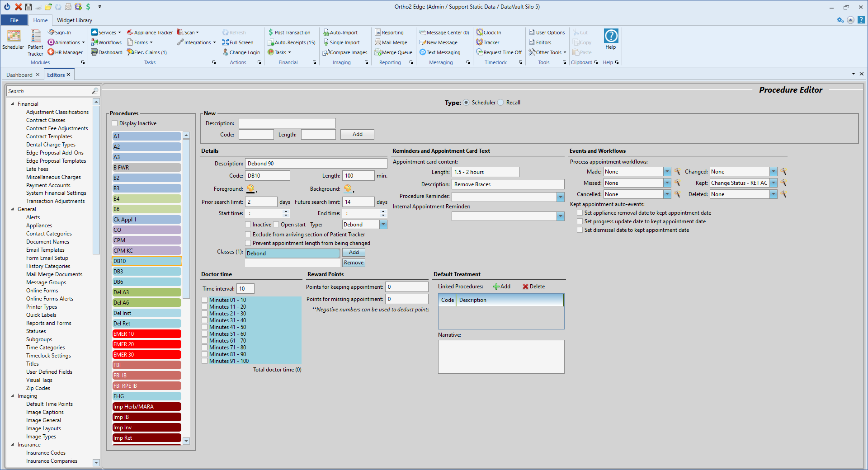Image resolution: width=868 pixels, height=470 pixels.
Task: Open Request Time Off
Action: 499,52
